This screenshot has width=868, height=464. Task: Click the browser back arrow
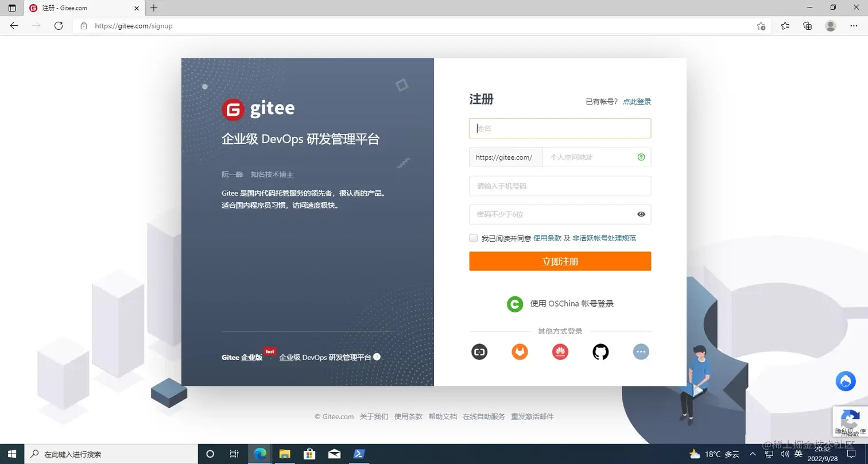pyautogui.click(x=14, y=26)
